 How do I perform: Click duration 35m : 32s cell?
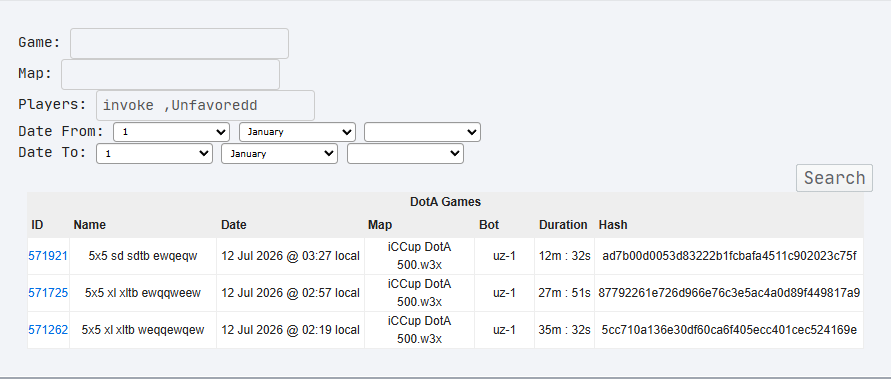[564, 330]
